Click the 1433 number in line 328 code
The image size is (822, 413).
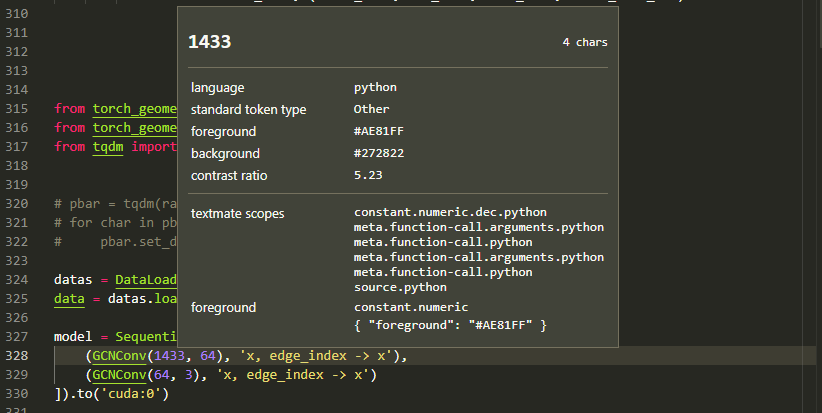point(169,356)
